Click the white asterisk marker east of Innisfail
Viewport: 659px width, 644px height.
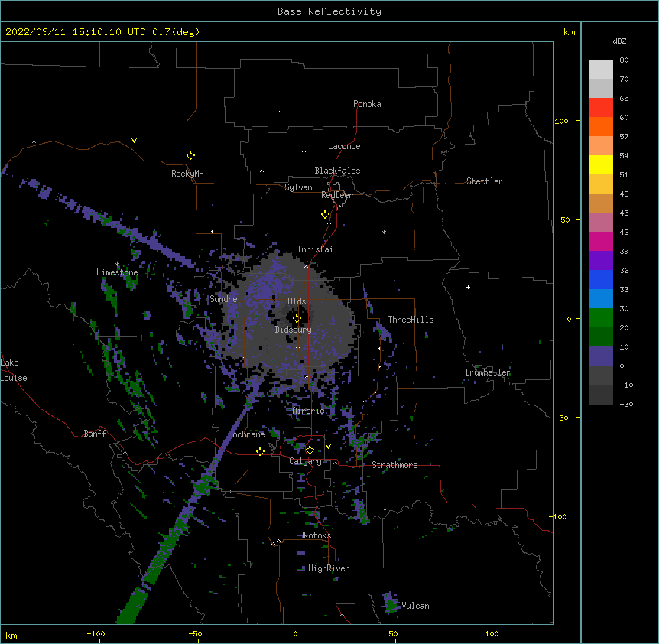coord(384,232)
